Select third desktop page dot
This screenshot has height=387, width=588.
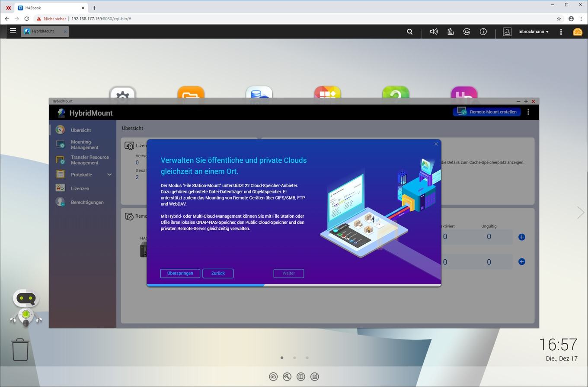point(307,358)
